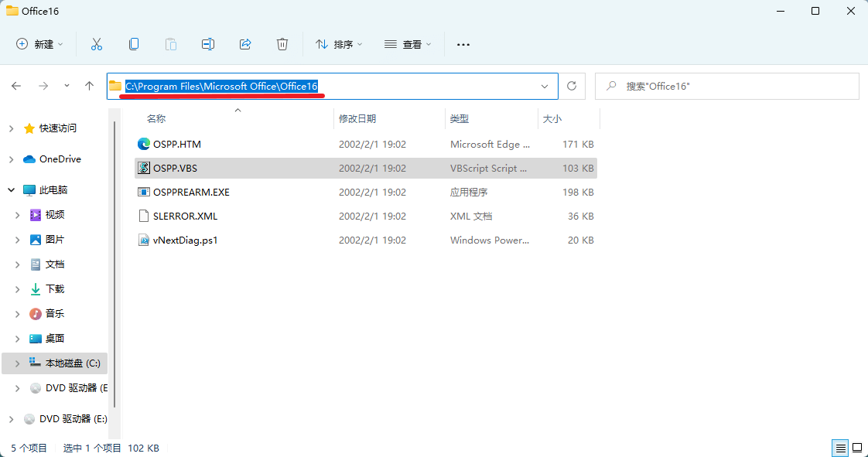Click the Back navigation arrow
Viewport: 868px width, 457px height.
point(16,86)
